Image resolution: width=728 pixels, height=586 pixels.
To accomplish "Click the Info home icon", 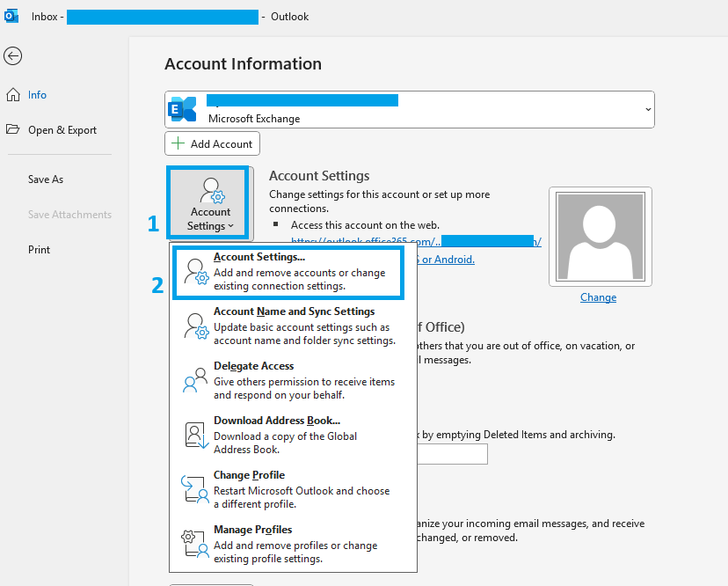I will tap(13, 95).
